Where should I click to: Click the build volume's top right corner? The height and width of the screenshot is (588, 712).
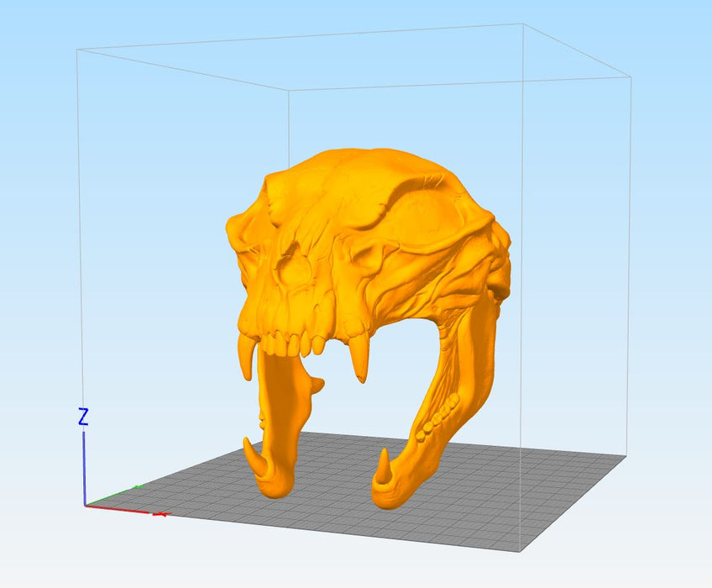coord(631,77)
